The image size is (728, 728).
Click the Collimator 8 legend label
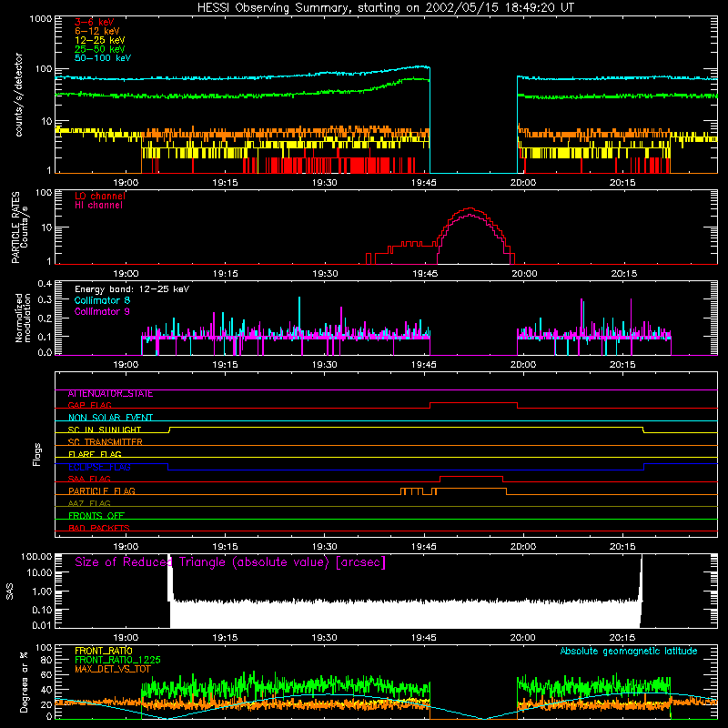coord(102,300)
